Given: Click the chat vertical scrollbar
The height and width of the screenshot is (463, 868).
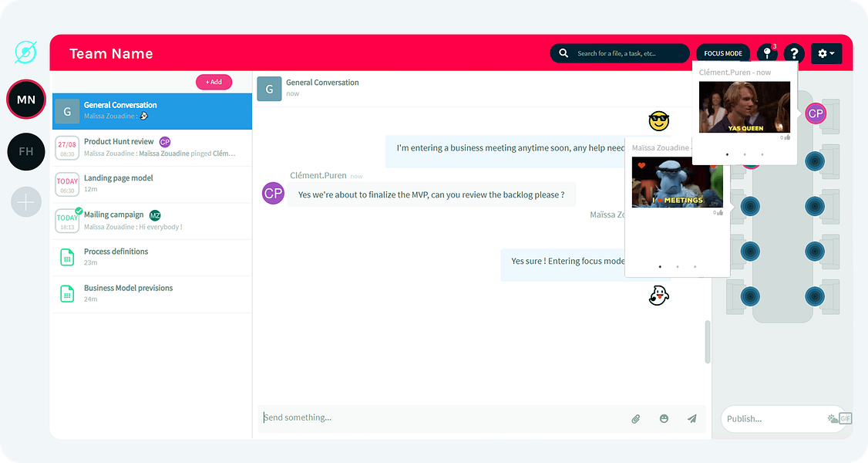Looking at the screenshot, I should (x=708, y=342).
